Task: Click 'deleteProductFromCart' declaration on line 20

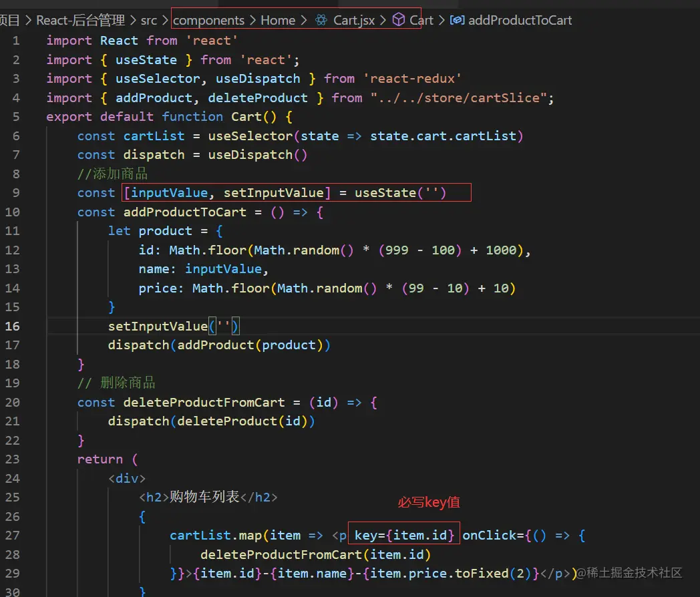Action: click(204, 402)
